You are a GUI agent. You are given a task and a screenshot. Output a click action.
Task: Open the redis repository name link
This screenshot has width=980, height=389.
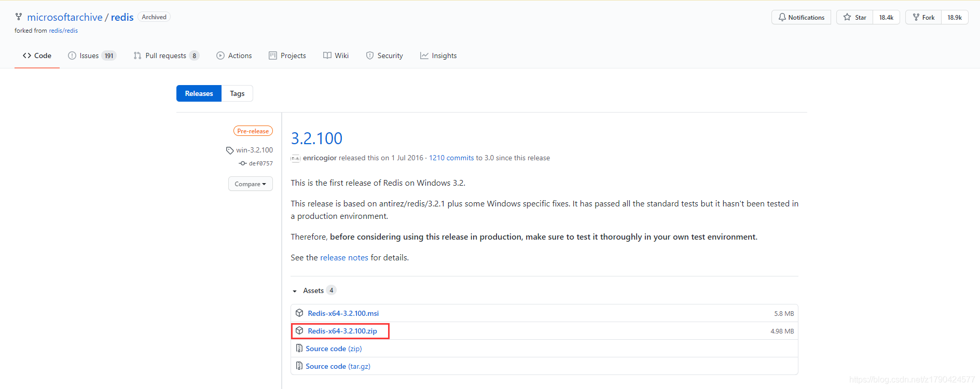[x=122, y=17]
